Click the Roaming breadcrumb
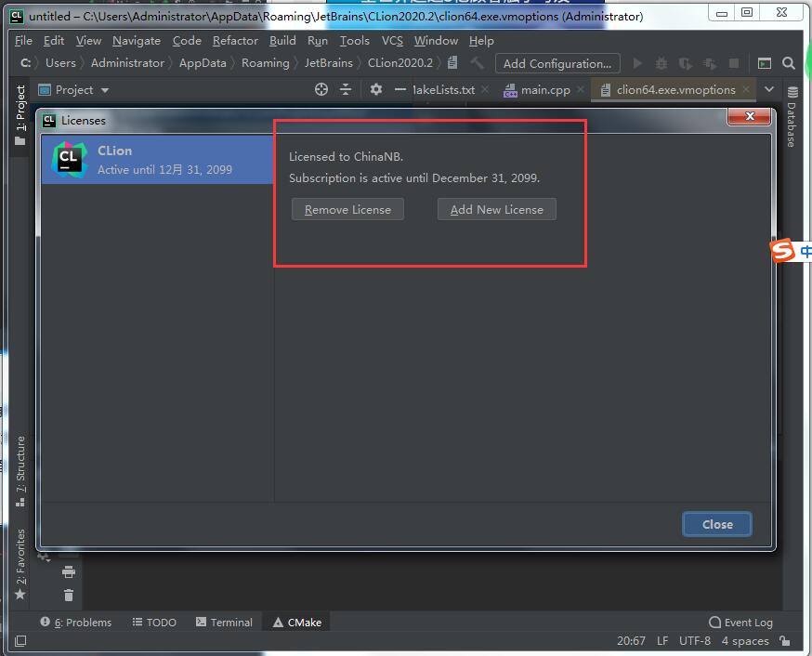The image size is (812, 656). tap(265, 63)
